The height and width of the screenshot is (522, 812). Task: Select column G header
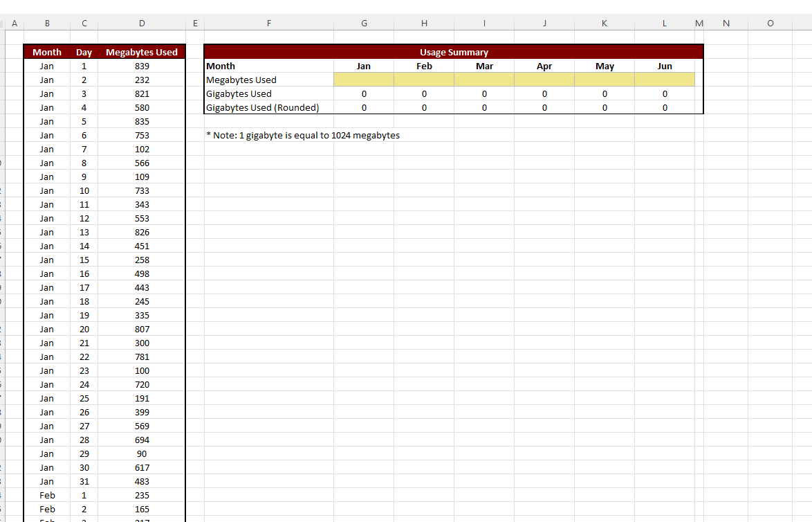pyautogui.click(x=364, y=24)
